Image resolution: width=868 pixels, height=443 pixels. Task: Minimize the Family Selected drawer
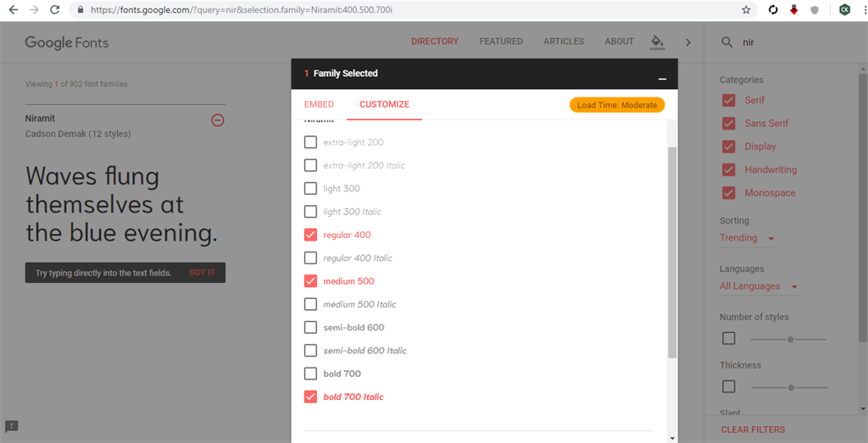pos(662,79)
